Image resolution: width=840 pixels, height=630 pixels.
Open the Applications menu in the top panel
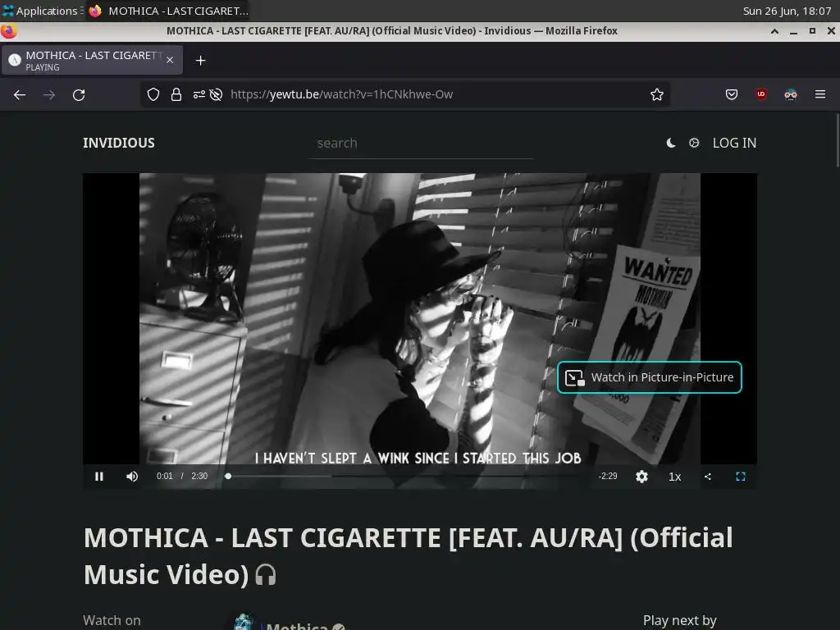(x=41, y=11)
